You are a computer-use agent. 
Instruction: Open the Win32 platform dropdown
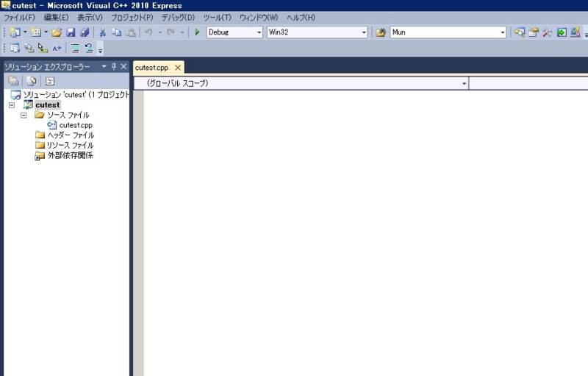(x=364, y=32)
